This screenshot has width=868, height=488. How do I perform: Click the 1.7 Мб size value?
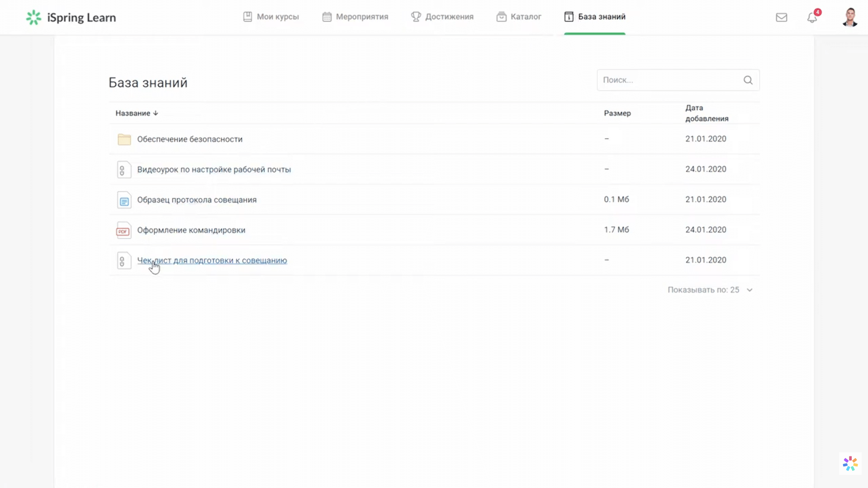(x=616, y=230)
